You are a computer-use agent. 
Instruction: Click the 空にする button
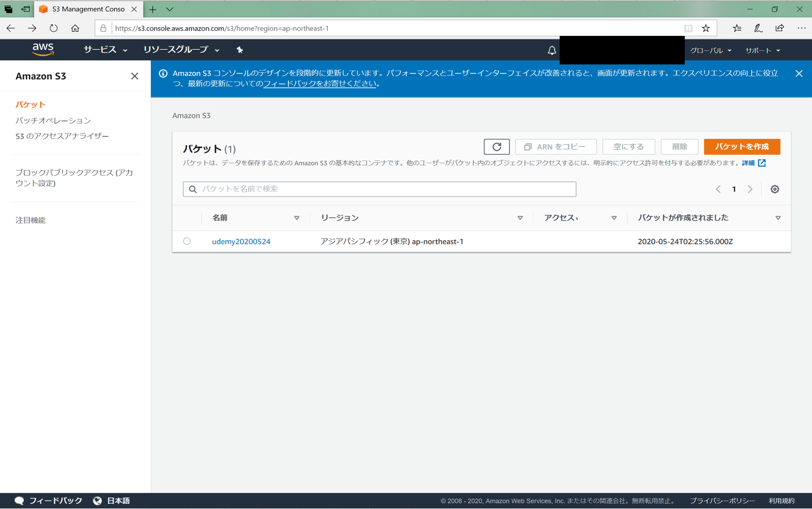pyautogui.click(x=628, y=147)
